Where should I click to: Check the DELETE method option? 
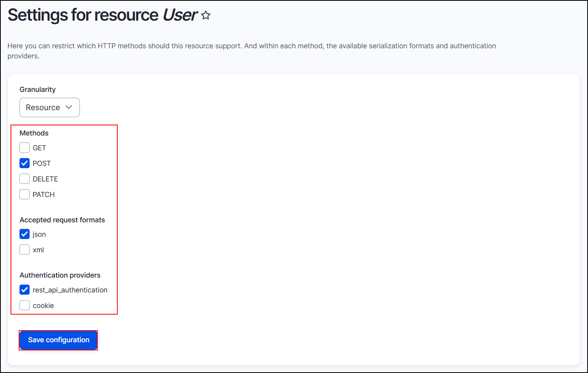pos(25,179)
